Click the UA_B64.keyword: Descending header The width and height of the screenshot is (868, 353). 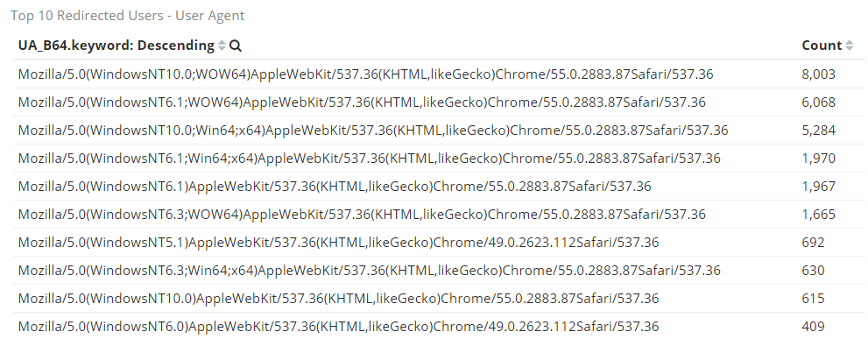point(116,46)
